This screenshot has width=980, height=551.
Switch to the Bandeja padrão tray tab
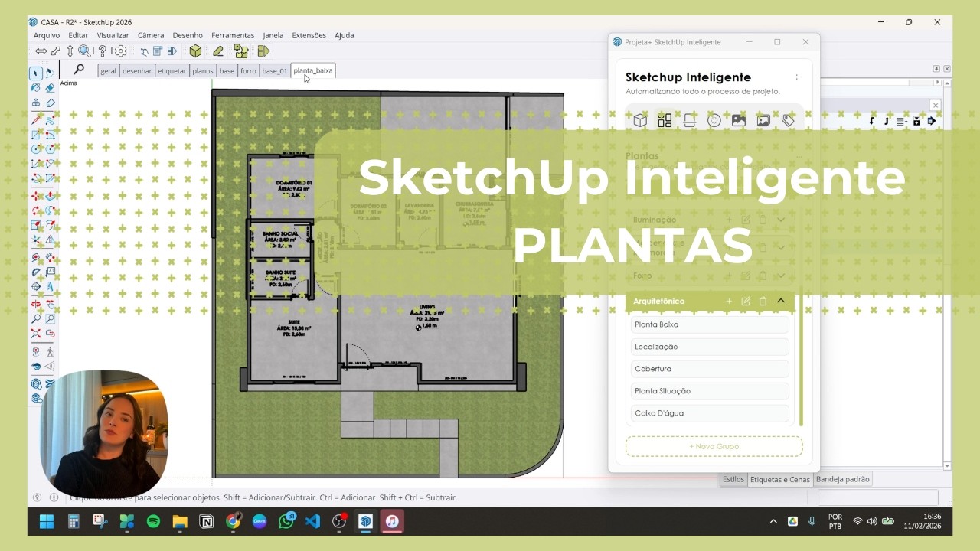pos(843,479)
